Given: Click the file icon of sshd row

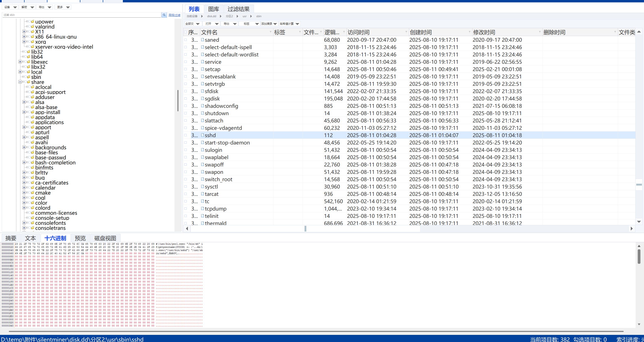Looking at the screenshot, I should 203,135.
